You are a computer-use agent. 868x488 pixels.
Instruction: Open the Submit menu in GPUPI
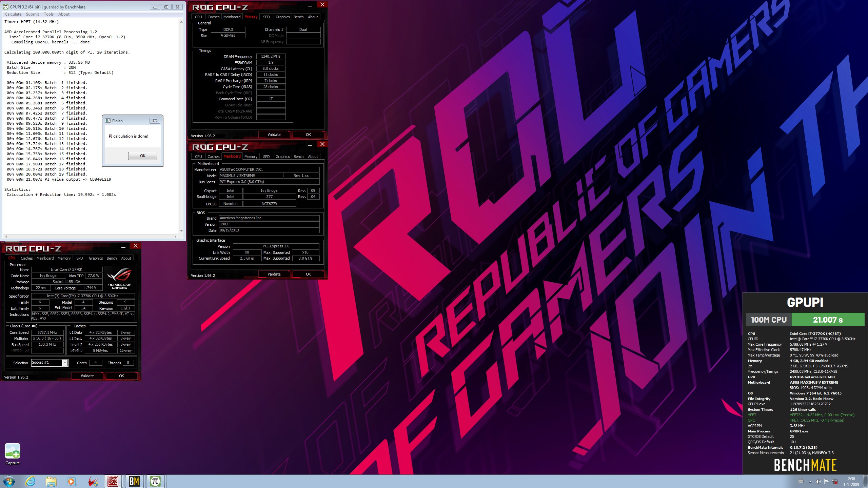32,14
